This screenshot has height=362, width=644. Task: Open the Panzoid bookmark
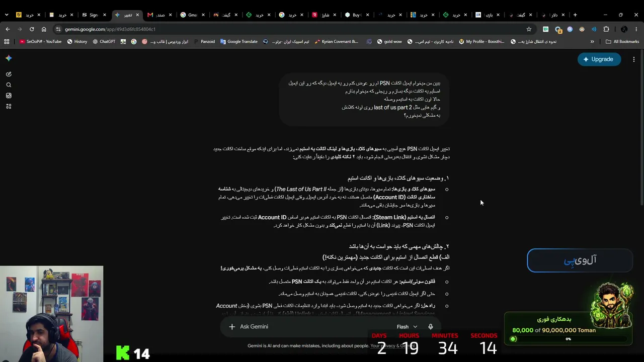coord(204,42)
